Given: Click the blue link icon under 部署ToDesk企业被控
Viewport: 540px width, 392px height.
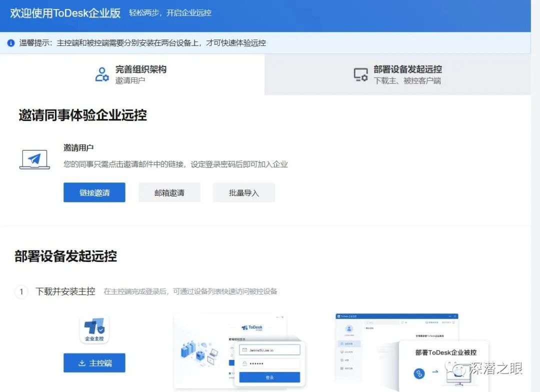Looking at the screenshot, I should click(418, 373).
